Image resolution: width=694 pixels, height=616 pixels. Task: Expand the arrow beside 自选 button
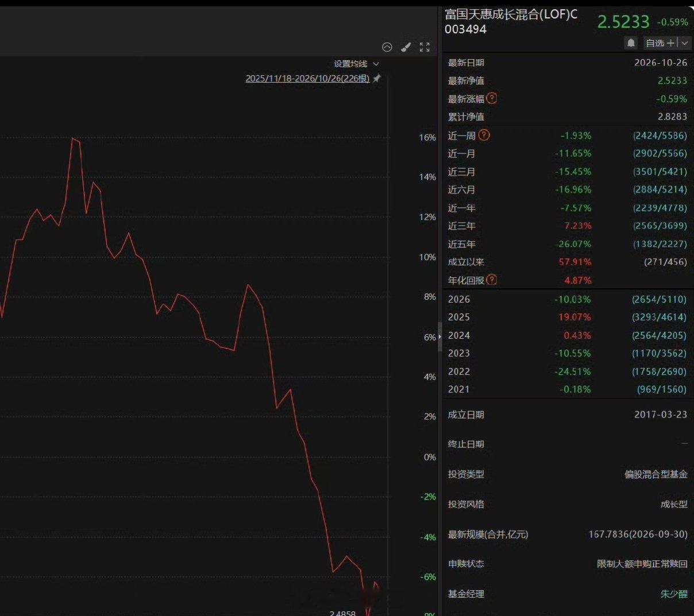(685, 43)
